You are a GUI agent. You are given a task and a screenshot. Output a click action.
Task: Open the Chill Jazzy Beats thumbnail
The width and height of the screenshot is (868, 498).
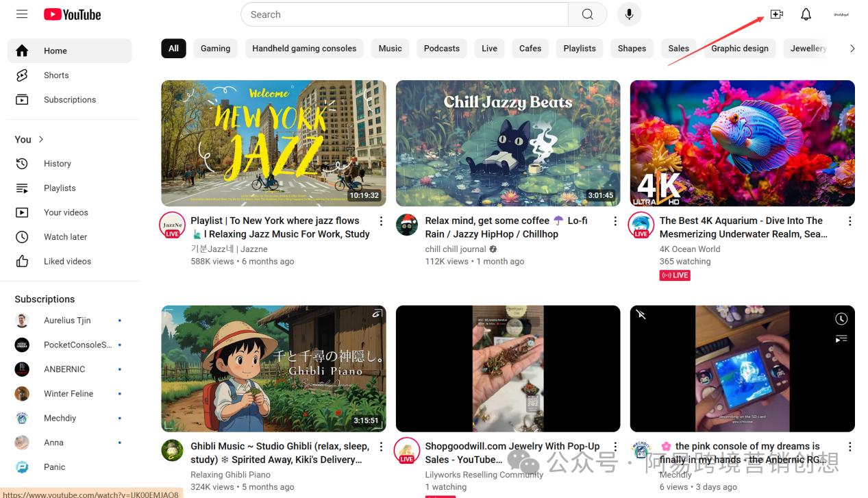tap(508, 143)
